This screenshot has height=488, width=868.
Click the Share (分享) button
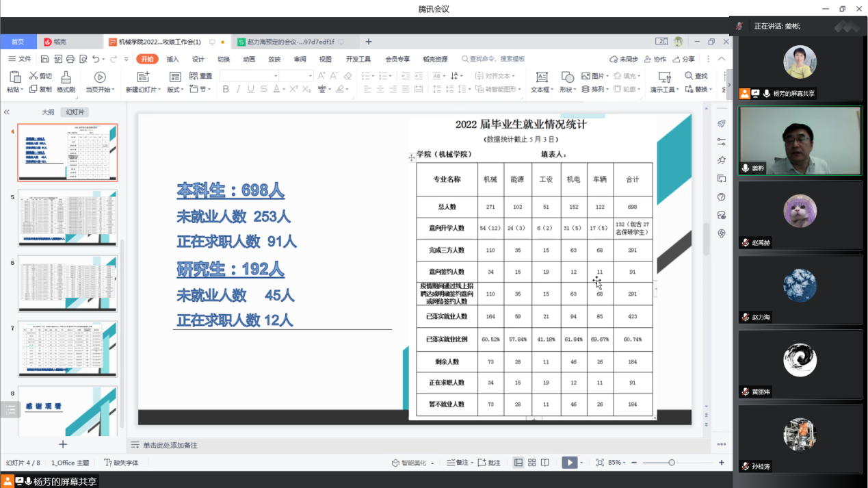(683, 60)
